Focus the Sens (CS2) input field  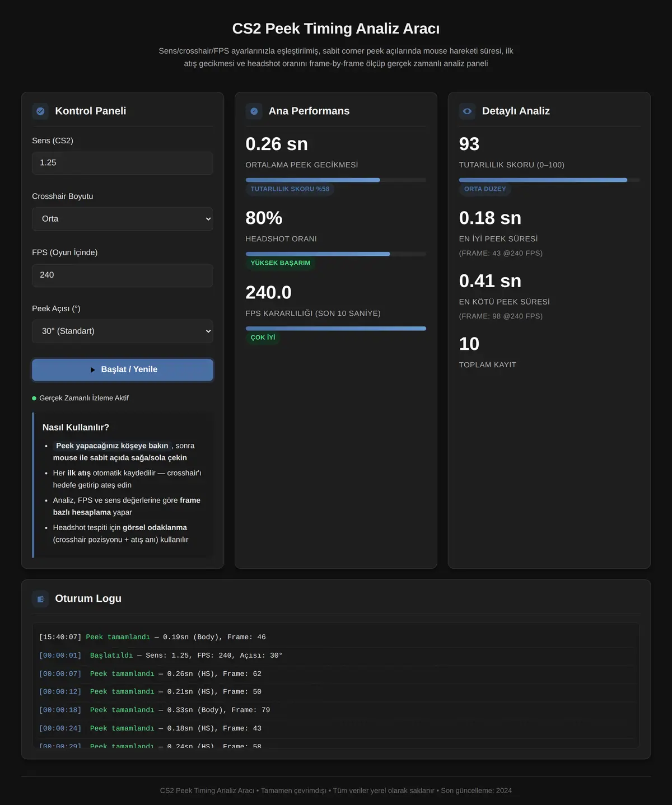123,163
